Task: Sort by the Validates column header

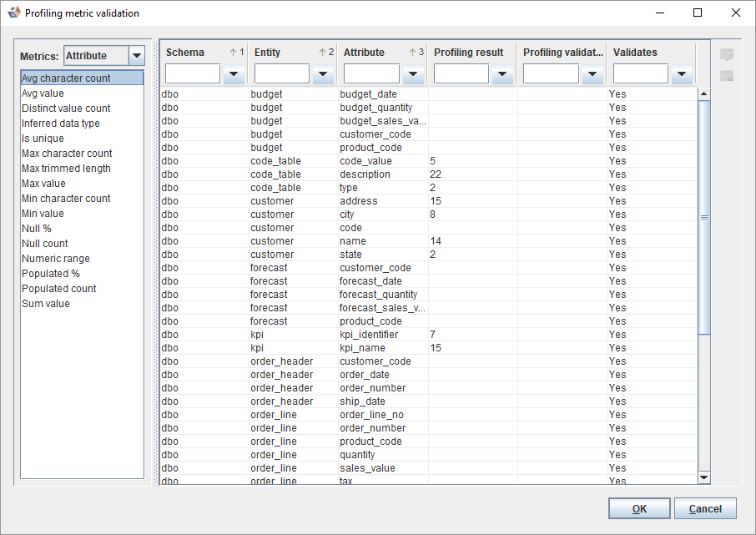Action: tap(635, 53)
